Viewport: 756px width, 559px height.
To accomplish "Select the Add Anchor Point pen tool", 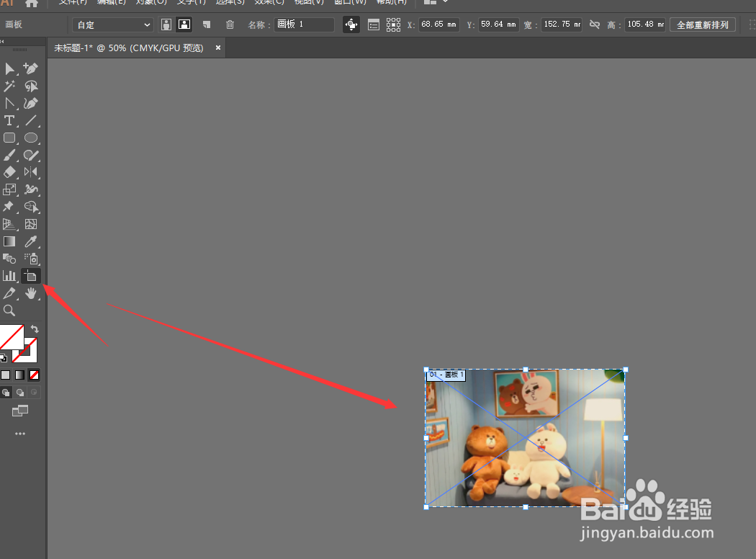I will click(x=31, y=68).
